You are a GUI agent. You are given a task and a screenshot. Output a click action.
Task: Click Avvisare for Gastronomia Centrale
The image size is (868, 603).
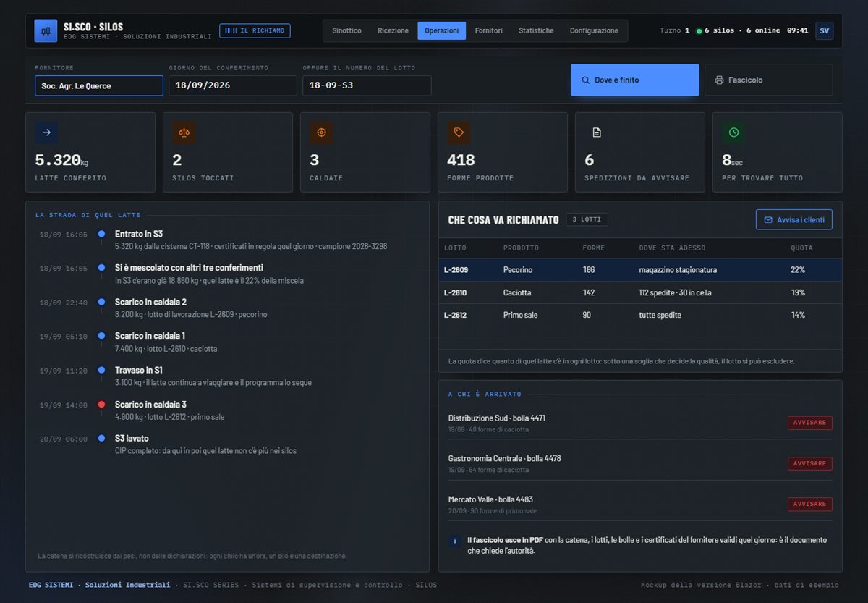pos(810,463)
